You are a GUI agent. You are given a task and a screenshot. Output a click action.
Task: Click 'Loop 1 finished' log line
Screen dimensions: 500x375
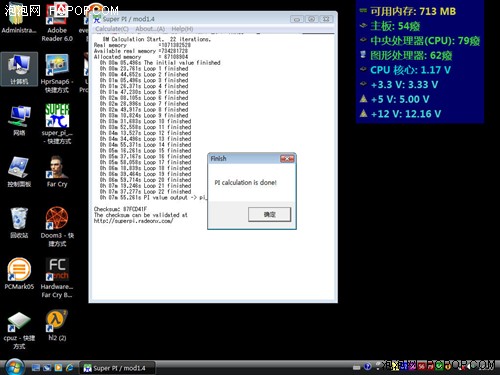click(144, 69)
